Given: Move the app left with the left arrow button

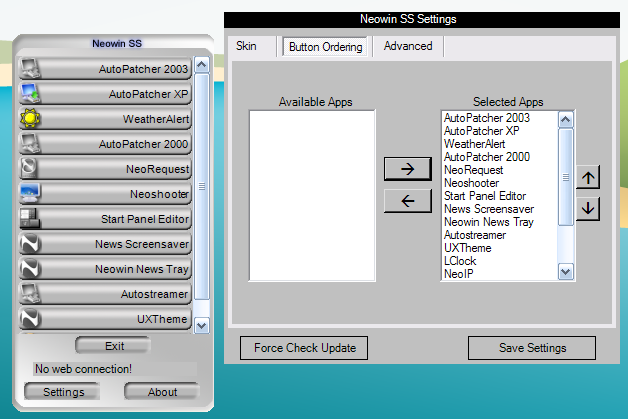Looking at the screenshot, I should pyautogui.click(x=408, y=201).
